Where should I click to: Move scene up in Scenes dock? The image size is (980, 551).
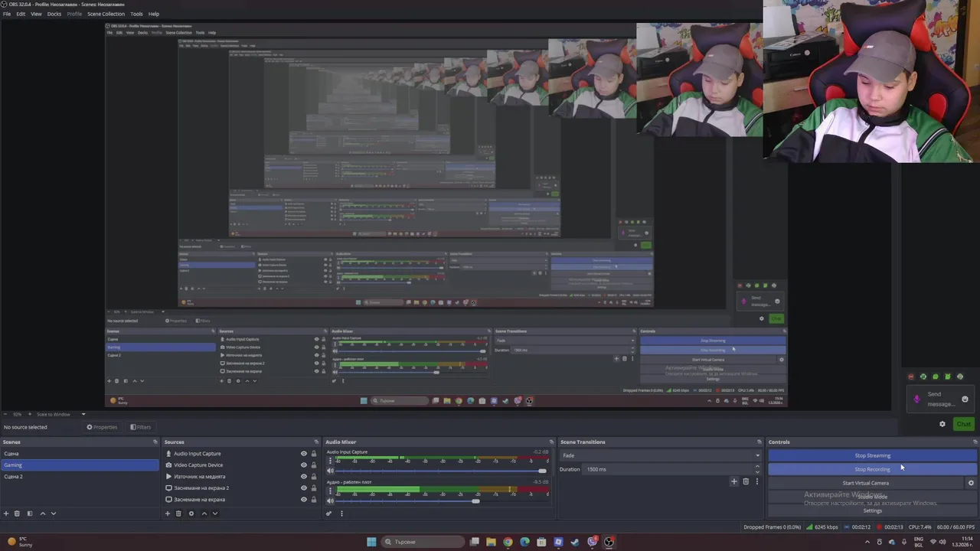(42, 514)
